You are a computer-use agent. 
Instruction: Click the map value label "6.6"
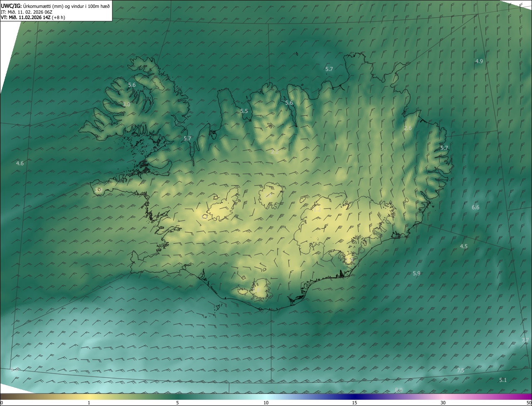(x=475, y=207)
